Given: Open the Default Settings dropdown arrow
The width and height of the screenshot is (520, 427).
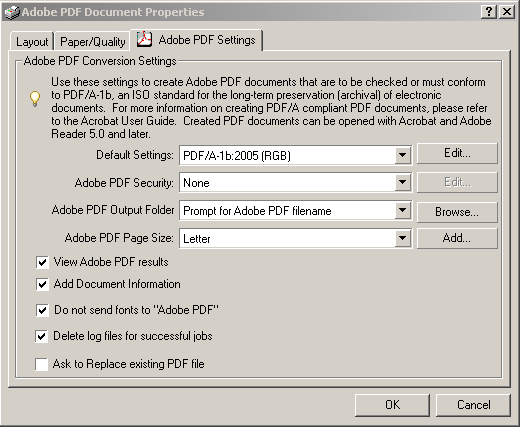Looking at the screenshot, I should (403, 155).
